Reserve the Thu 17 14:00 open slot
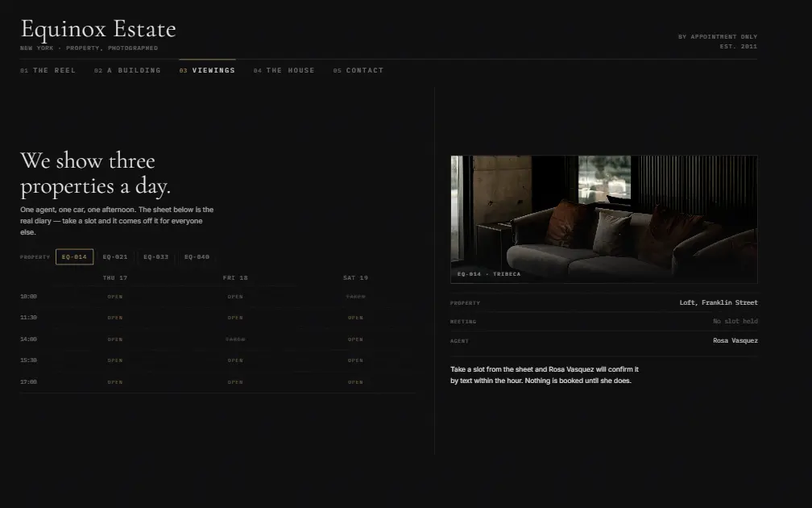This screenshot has height=508, width=812. click(x=115, y=339)
